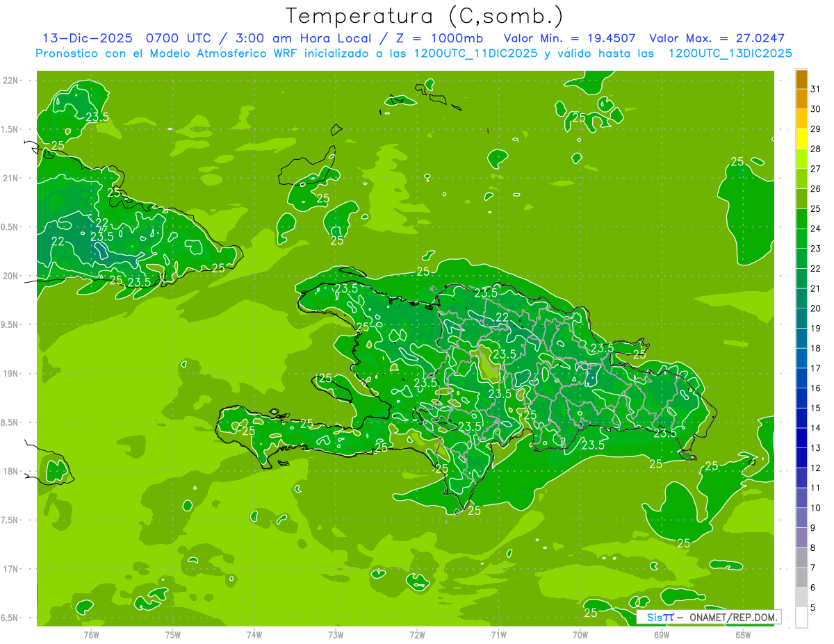Click legend scale value '19'
The height and width of the screenshot is (644, 834).
tap(816, 329)
